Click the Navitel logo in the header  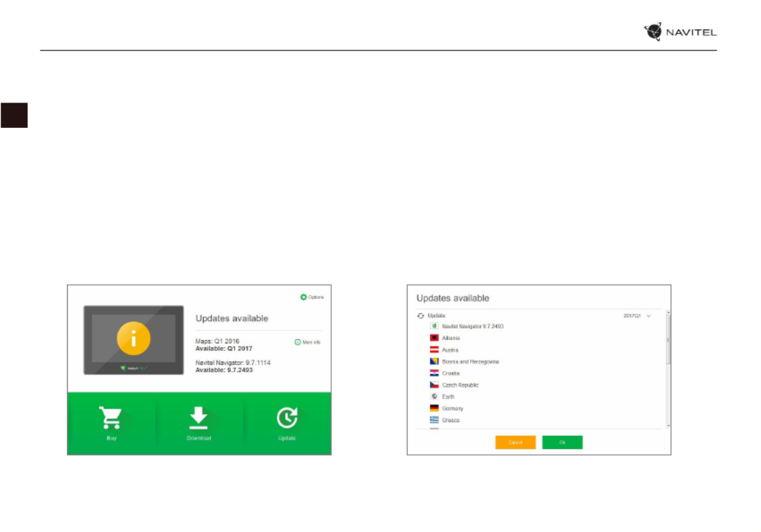(x=680, y=32)
